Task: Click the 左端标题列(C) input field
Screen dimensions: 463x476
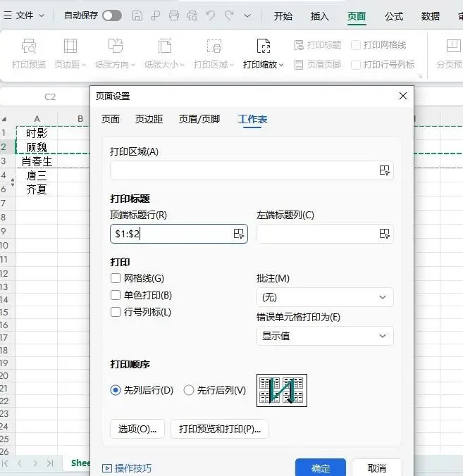Action: (325, 234)
